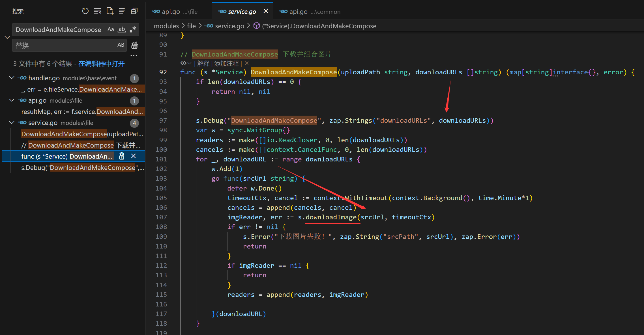Collapse the replace field toggle chevron
This screenshot has height=335, width=644.
click(x=7, y=37)
